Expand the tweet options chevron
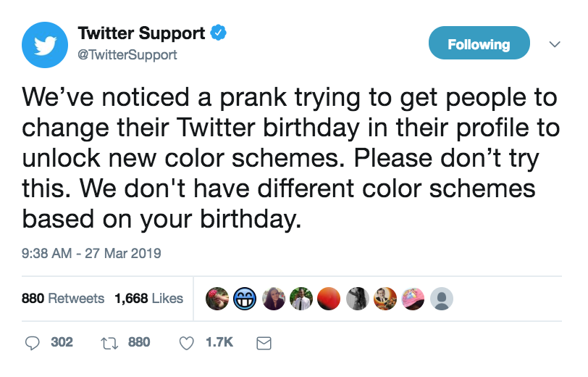Image resolution: width=588 pixels, height=377 pixels. (555, 44)
